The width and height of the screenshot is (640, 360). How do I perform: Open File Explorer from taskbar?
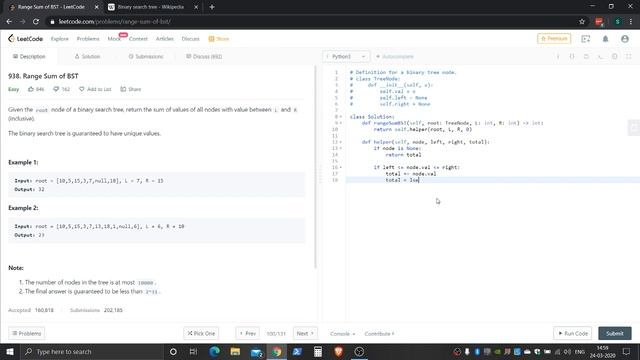(235, 351)
